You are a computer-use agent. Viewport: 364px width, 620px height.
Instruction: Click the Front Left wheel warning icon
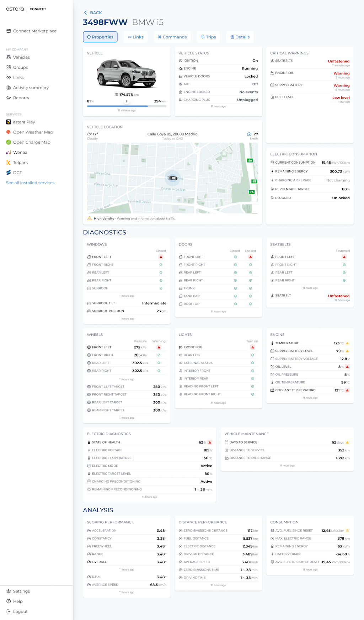click(159, 347)
